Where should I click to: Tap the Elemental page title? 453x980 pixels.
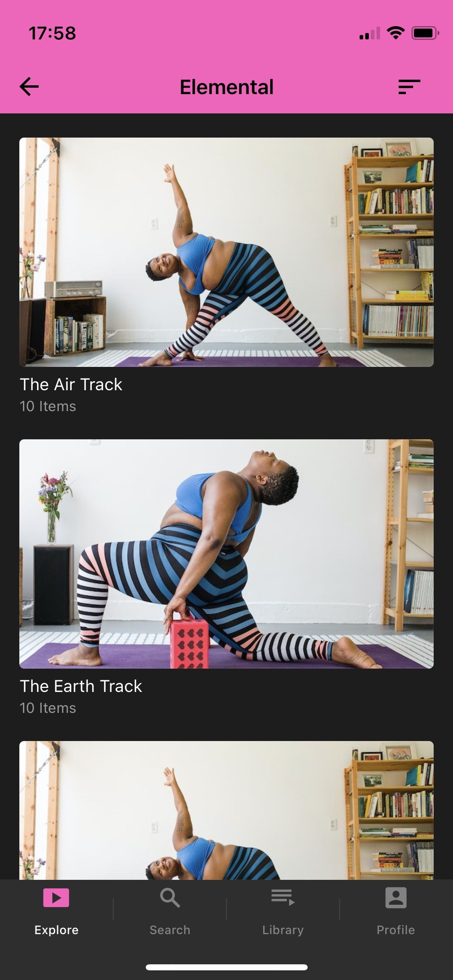pos(227,87)
